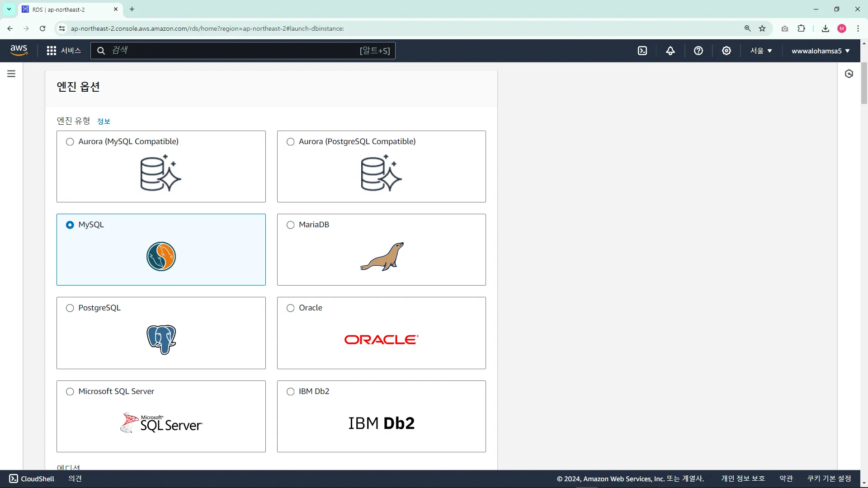Open the settings gear in AWS header
The width and height of the screenshot is (868, 488).
[x=726, y=51]
